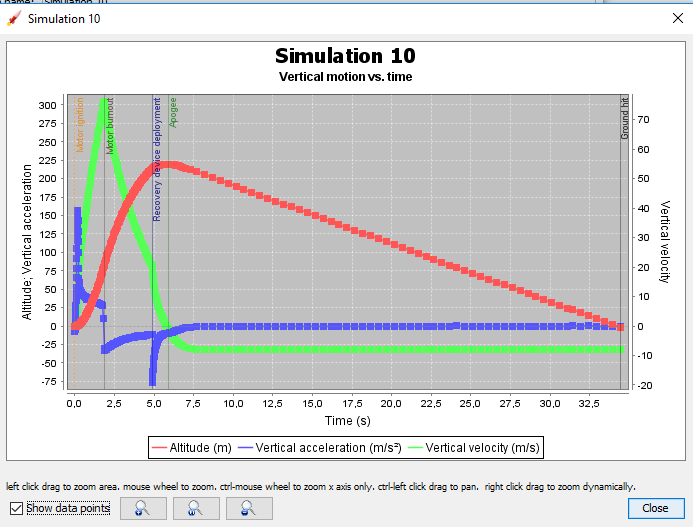Untick the Show data points checkbox

pyautogui.click(x=16, y=508)
